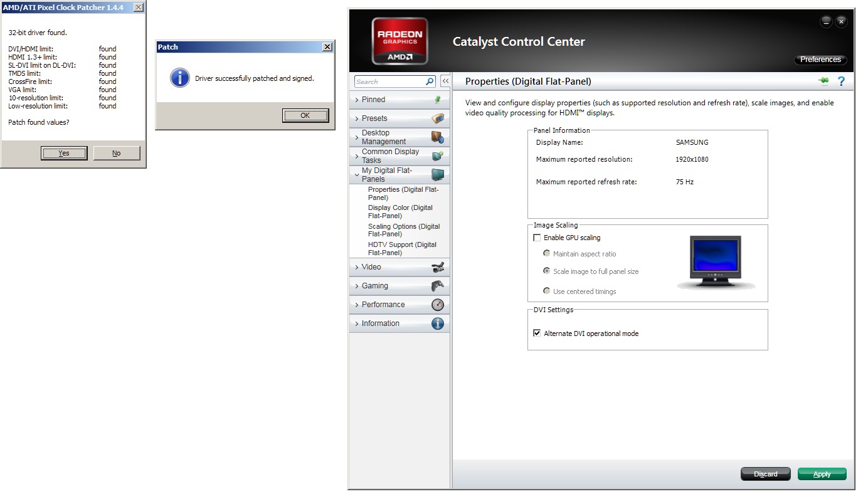The height and width of the screenshot is (504, 868).
Task: Click the Gaming controller icon
Action: (438, 286)
